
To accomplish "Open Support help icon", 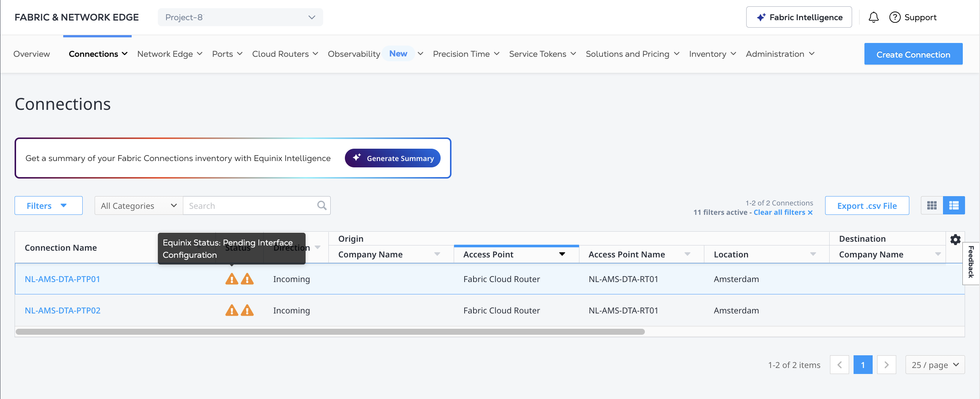I will 894,17.
